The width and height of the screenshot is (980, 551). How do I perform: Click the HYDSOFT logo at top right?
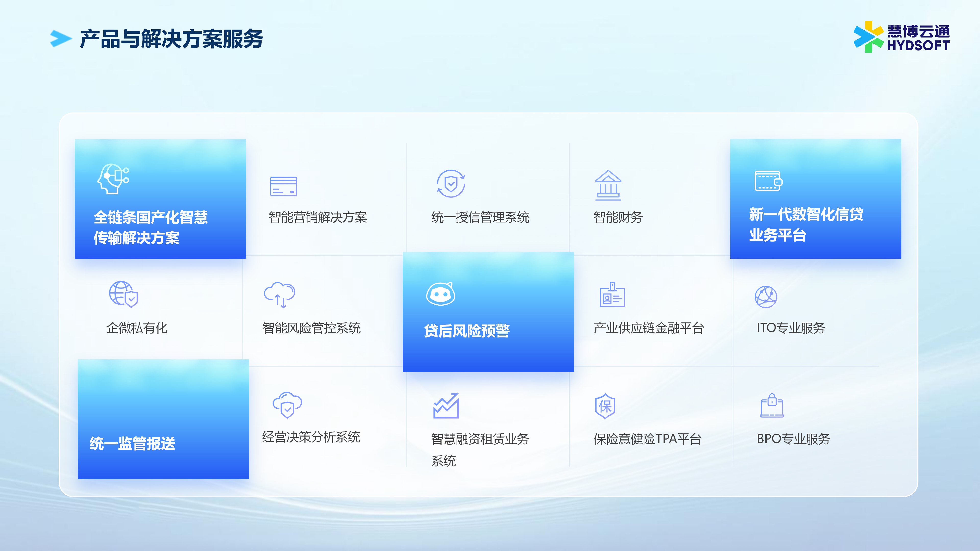901,37
